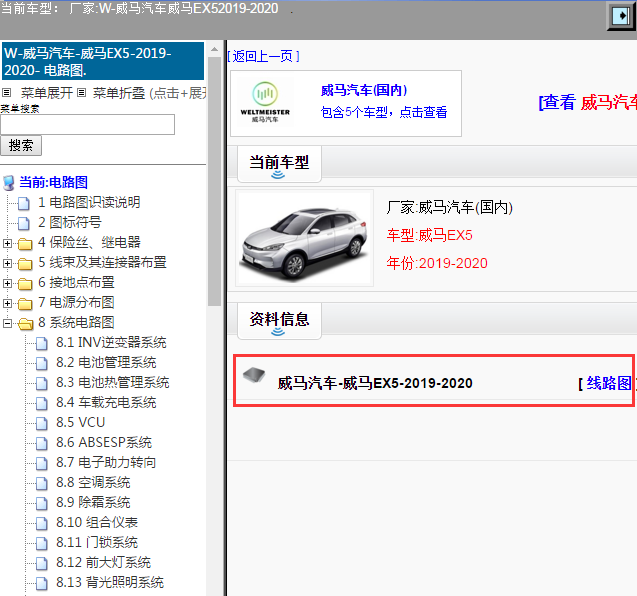Click the page icon beside 8.8 空调系统
The width and height of the screenshot is (637, 596).
click(41, 483)
